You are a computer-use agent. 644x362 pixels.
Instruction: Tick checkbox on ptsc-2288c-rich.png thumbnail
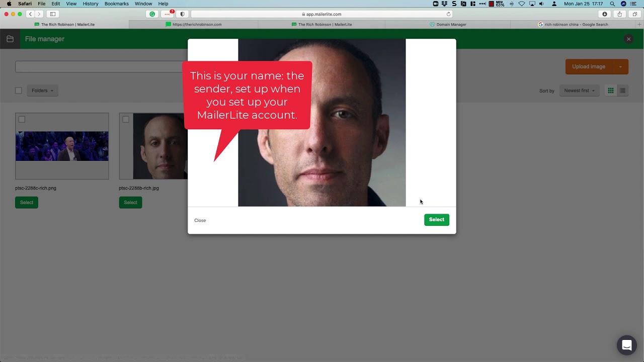coord(22,119)
